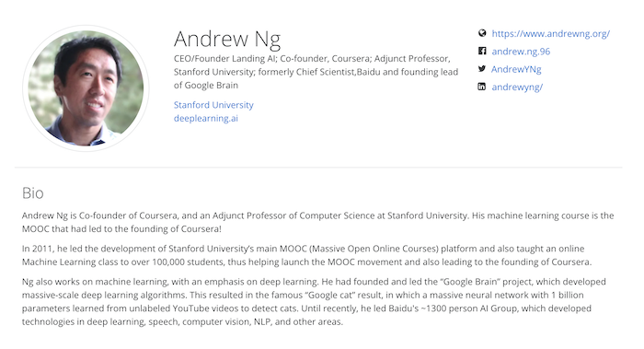Click the circular profile photo

click(86, 88)
